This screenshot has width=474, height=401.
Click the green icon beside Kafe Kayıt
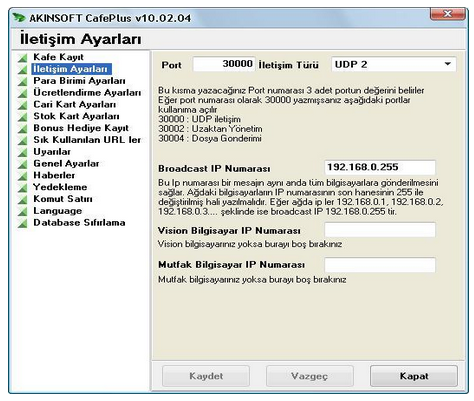(23, 58)
